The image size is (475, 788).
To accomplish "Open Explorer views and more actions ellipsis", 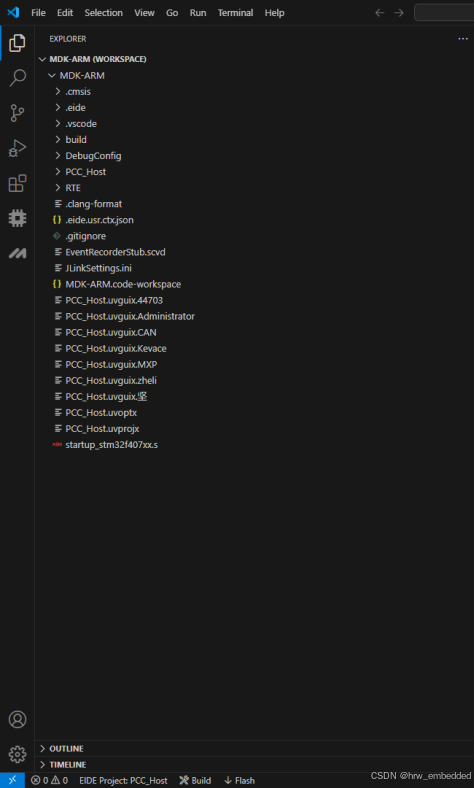I will 463,39.
